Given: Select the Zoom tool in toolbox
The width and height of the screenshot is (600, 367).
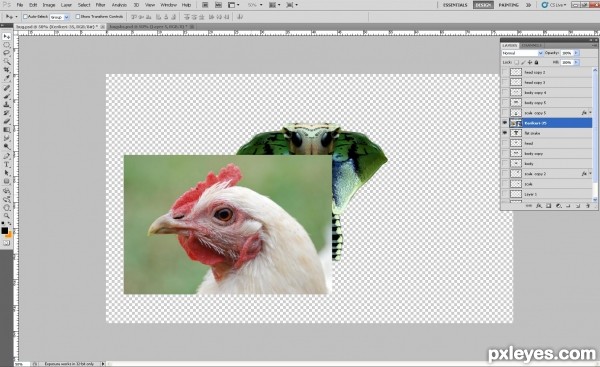Looking at the screenshot, I should (x=7, y=216).
